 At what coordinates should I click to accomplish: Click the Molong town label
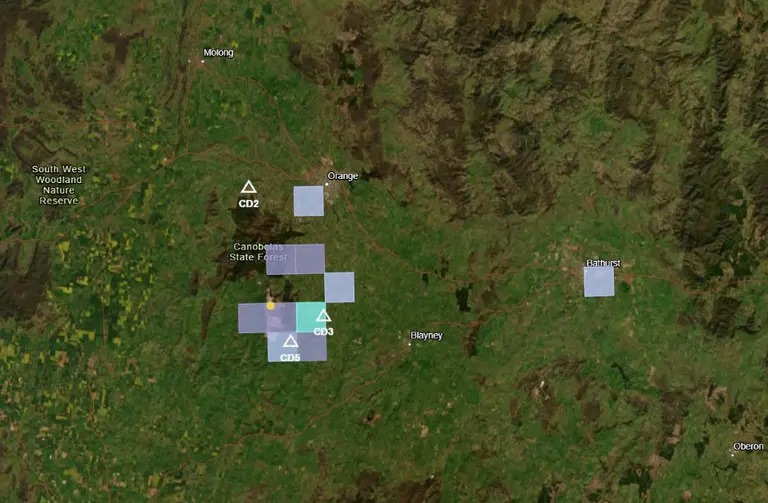[218, 53]
